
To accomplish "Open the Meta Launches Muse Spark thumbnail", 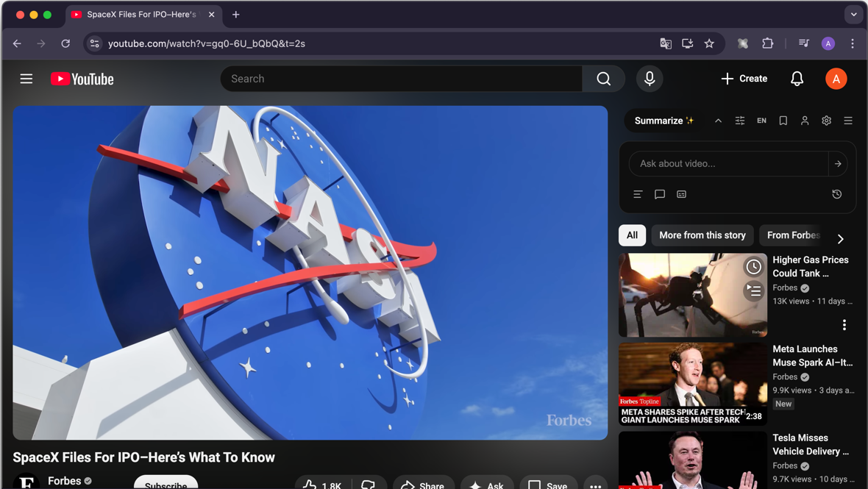I will coord(692,384).
